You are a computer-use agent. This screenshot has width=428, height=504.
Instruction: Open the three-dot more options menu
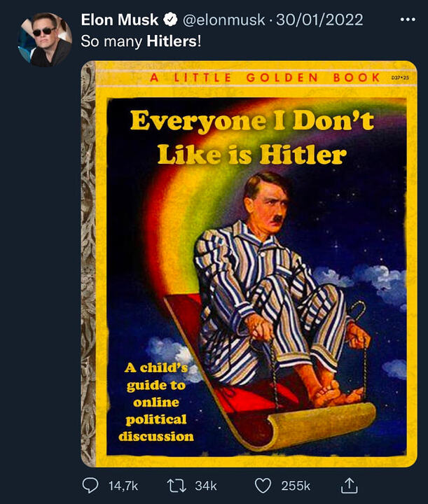(x=408, y=20)
